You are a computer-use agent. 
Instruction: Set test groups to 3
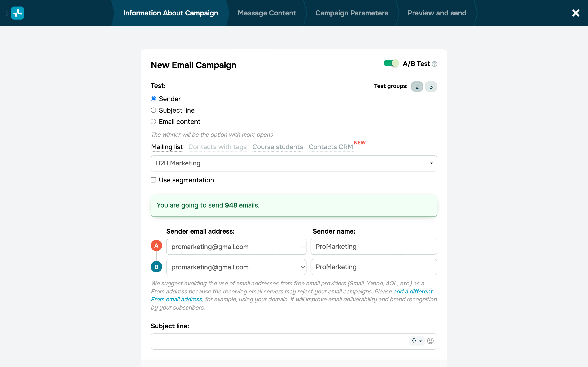(x=431, y=87)
